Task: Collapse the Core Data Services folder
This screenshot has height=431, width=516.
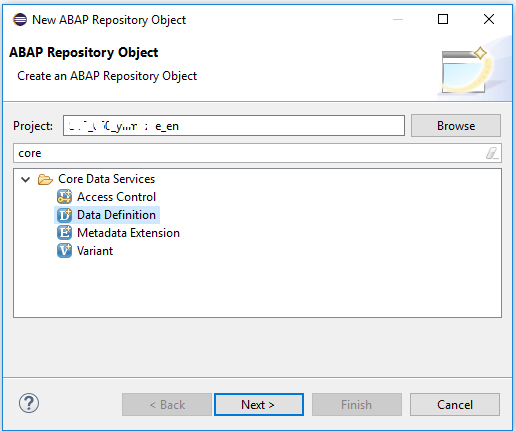Action: click(x=26, y=180)
